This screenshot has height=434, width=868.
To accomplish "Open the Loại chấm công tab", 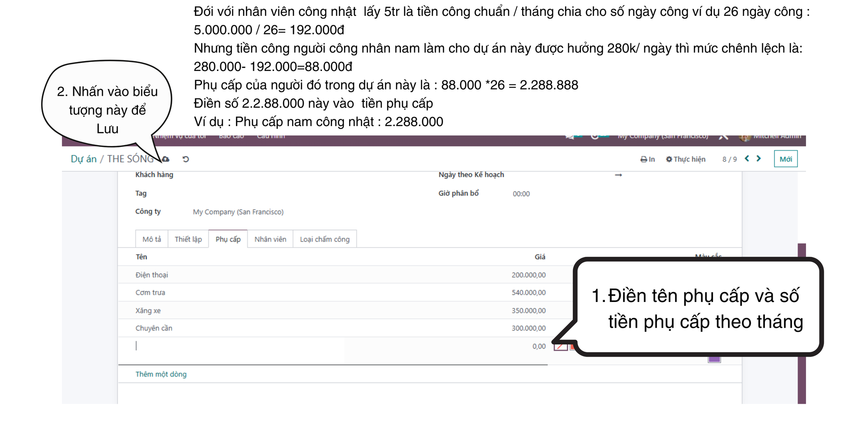I will [325, 239].
